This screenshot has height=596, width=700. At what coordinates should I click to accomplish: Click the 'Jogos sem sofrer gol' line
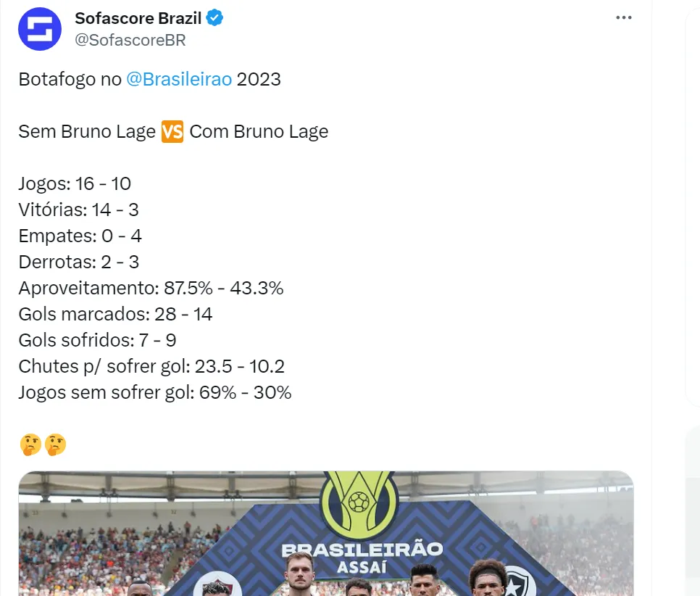(x=154, y=393)
